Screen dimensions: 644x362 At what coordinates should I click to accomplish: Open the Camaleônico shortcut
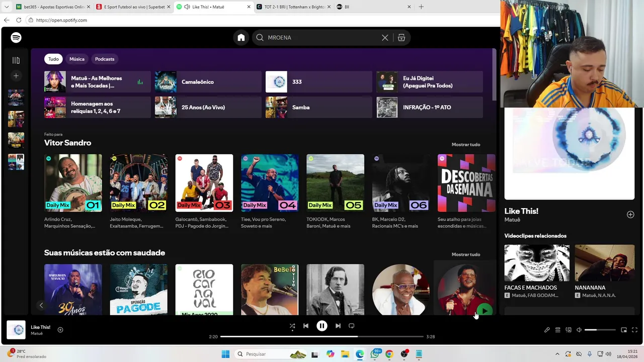(208, 82)
